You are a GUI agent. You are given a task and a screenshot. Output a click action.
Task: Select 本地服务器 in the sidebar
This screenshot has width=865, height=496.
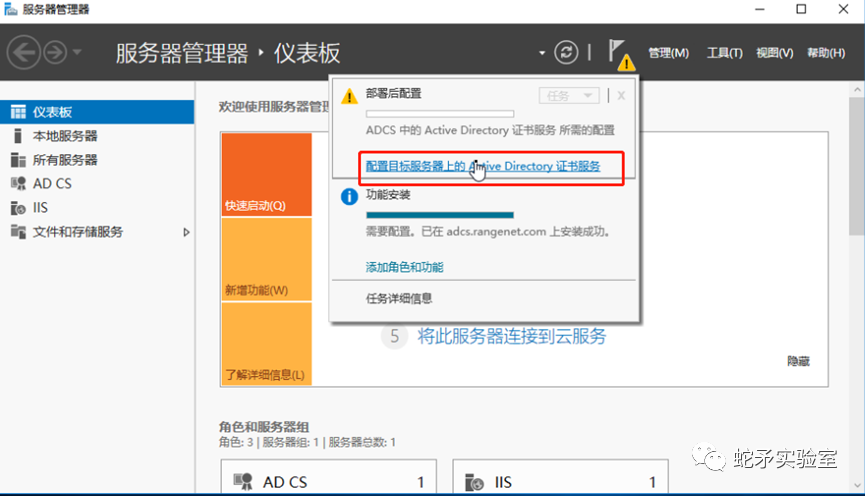[97, 136]
